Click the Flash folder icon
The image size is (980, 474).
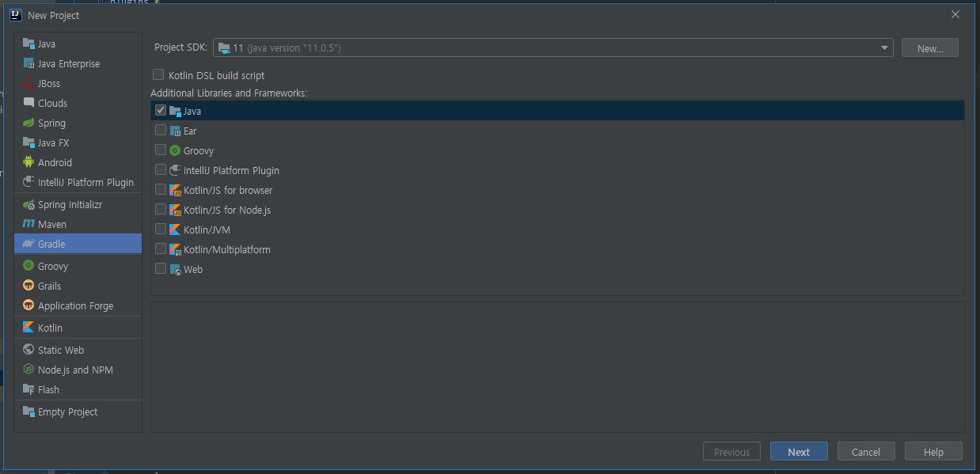pyautogui.click(x=28, y=389)
